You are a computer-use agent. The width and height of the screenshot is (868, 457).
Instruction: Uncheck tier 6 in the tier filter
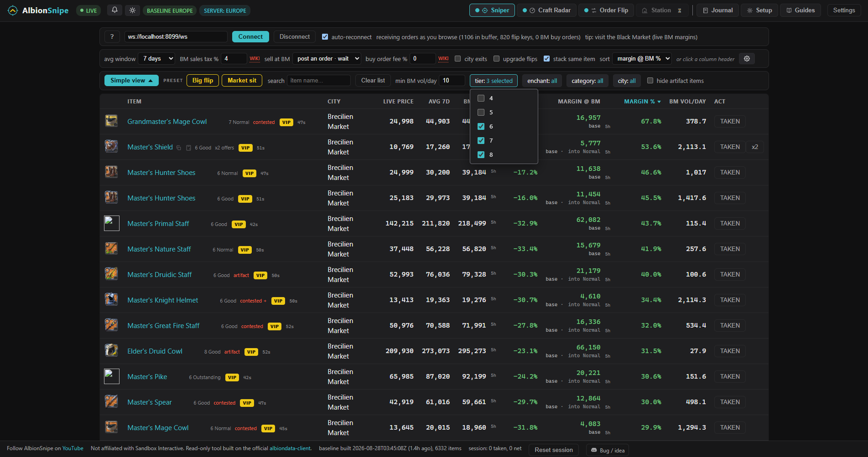pos(481,127)
